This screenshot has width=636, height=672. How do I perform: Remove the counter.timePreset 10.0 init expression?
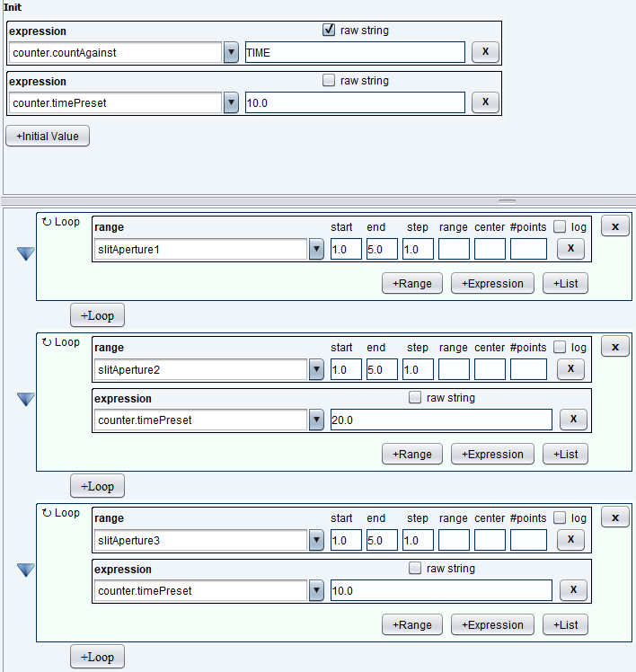(485, 102)
